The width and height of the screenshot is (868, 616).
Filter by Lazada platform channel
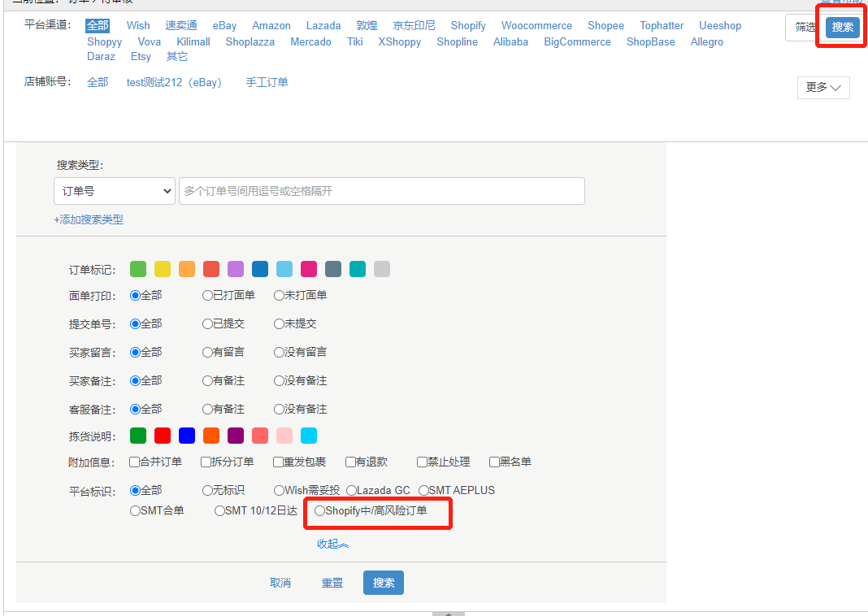323,25
